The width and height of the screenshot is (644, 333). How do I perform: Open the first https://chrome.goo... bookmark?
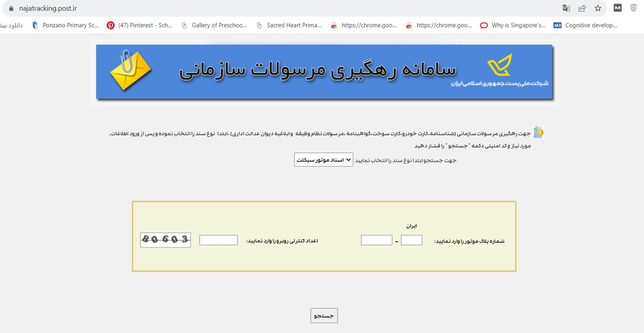[364, 25]
